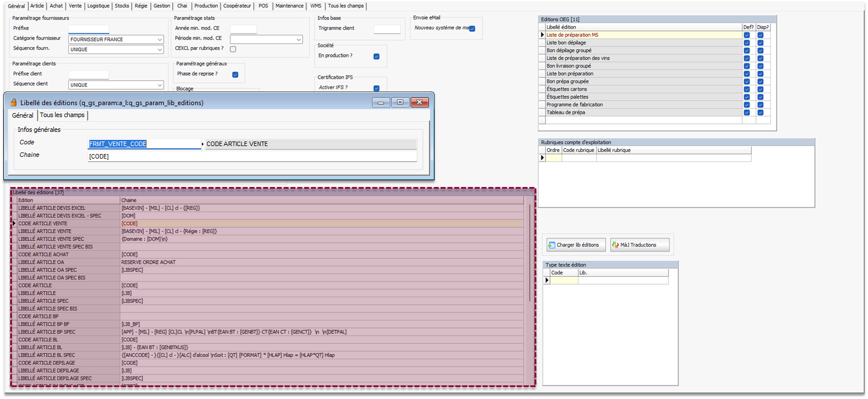Enable the CEXCL par rubriques ? checkbox
868x399 pixels.
click(233, 49)
